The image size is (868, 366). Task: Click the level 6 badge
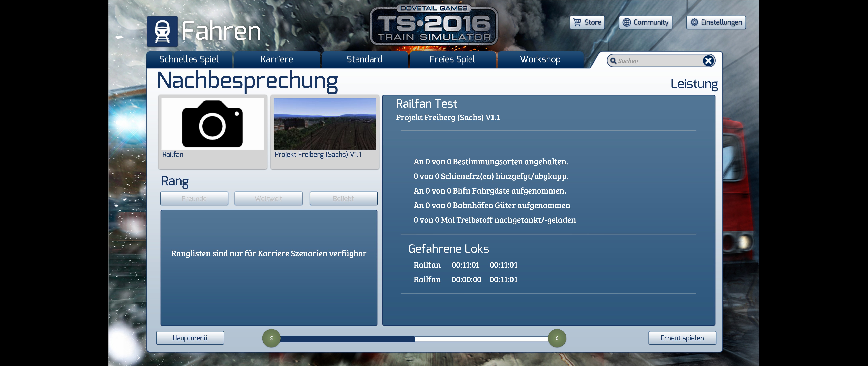pyautogui.click(x=557, y=338)
